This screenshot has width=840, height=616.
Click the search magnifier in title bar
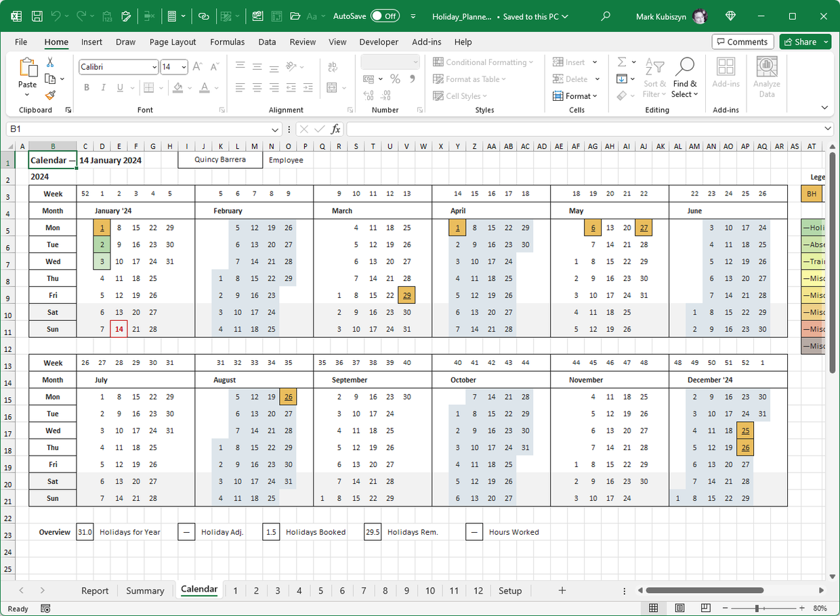pyautogui.click(x=606, y=16)
